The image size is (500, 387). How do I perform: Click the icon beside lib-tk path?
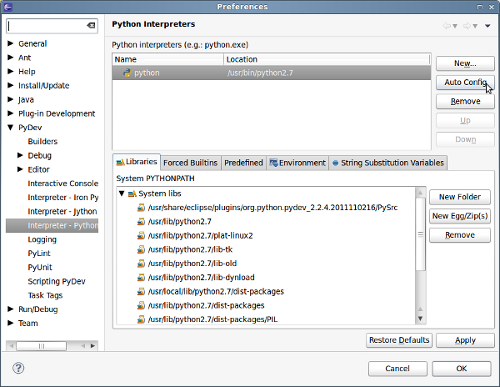pyautogui.click(x=141, y=250)
